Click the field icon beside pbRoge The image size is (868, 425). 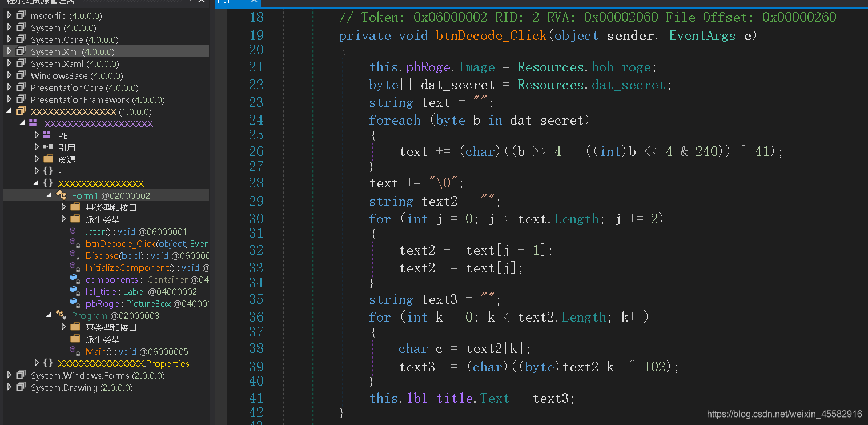pos(74,303)
